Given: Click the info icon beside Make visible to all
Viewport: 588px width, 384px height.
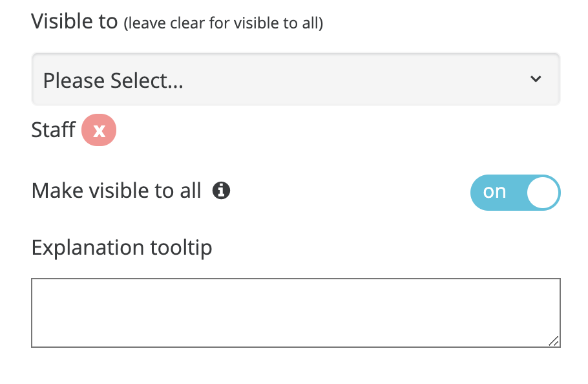Looking at the screenshot, I should tap(221, 191).
